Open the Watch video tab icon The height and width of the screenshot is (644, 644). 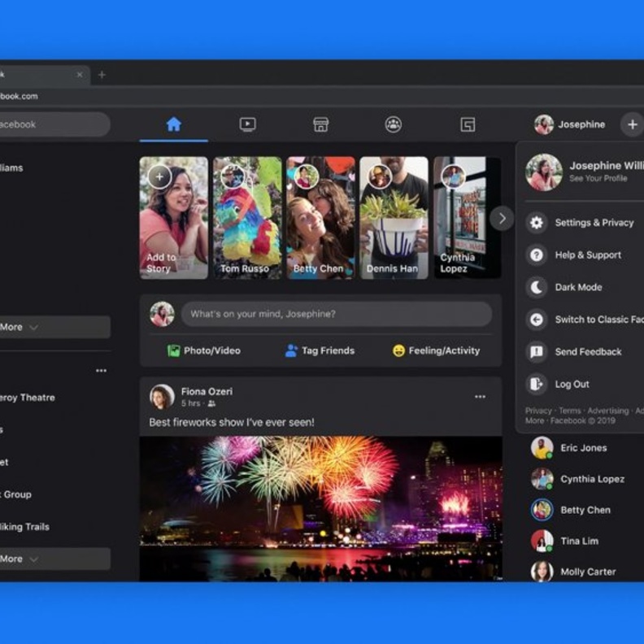pos(248,124)
